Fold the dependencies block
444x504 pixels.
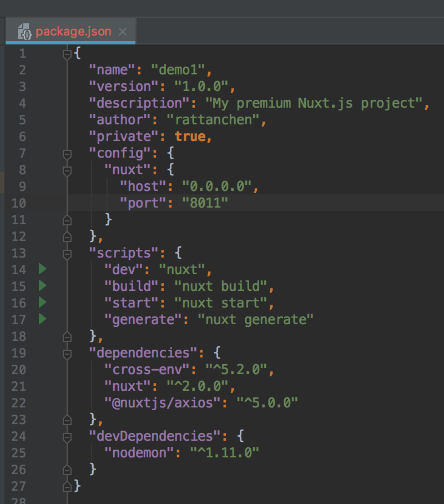coord(67,354)
